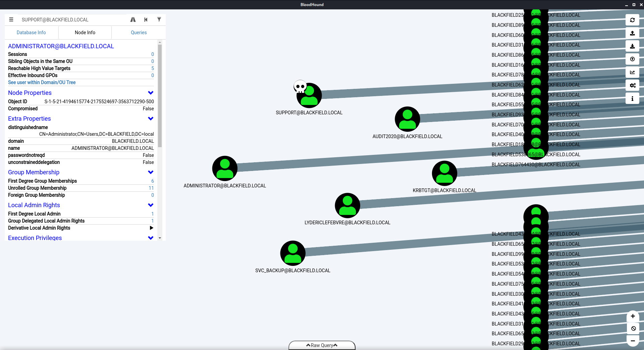Image resolution: width=644 pixels, height=350 pixels.
Task: Zoom out with the minus button
Action: [x=633, y=341]
